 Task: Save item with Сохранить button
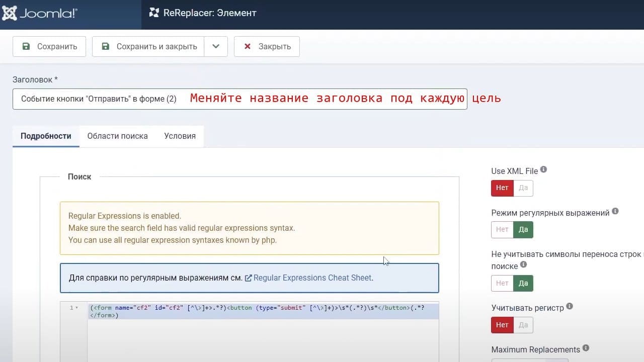point(49,46)
